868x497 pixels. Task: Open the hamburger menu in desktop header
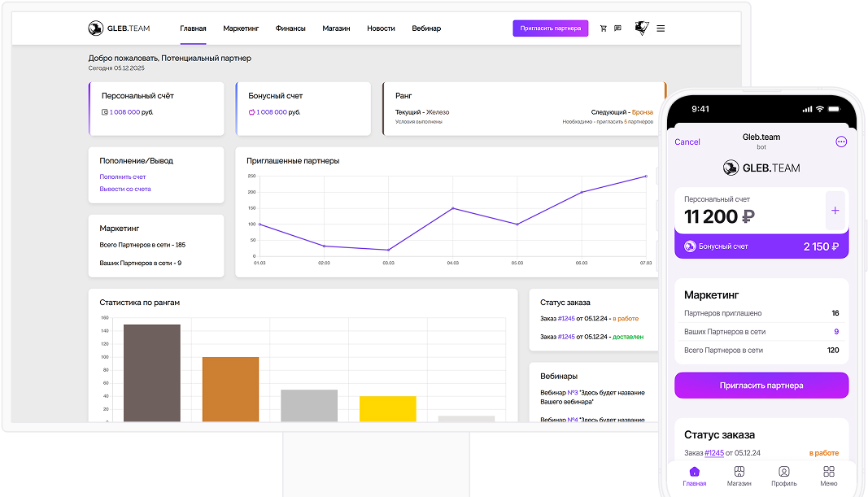tap(661, 28)
